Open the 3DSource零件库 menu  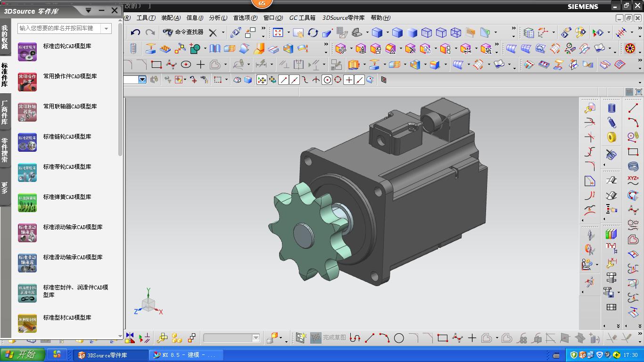[343, 18]
